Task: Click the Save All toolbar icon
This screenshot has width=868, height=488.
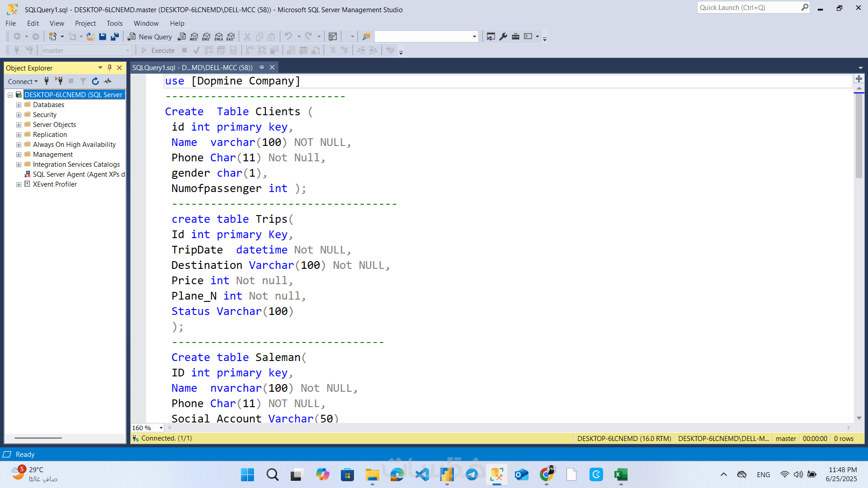Action: 115,37
